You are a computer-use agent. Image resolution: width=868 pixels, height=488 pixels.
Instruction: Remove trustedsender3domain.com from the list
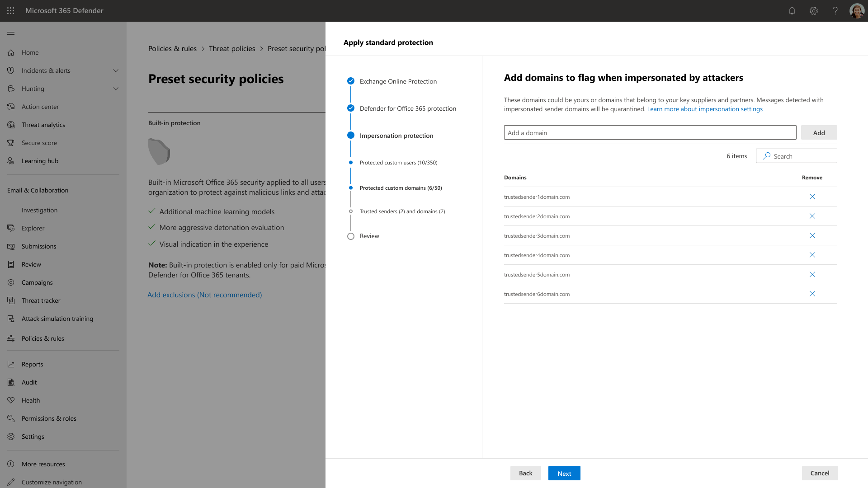(812, 235)
